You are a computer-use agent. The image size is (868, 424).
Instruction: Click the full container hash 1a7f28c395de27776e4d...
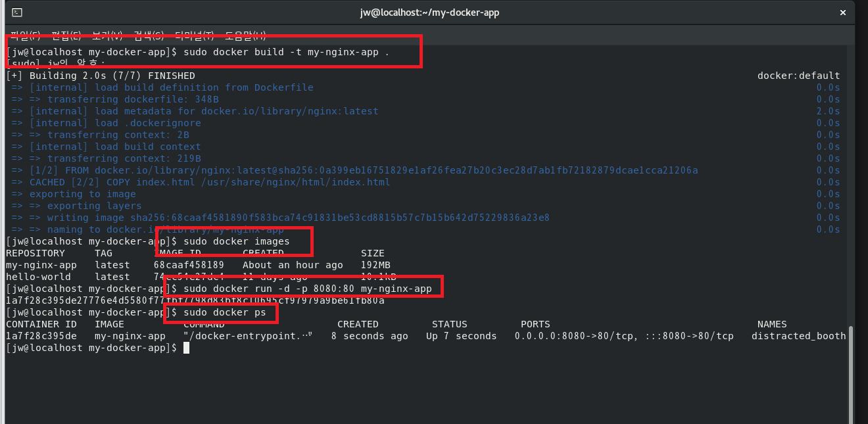tap(195, 300)
